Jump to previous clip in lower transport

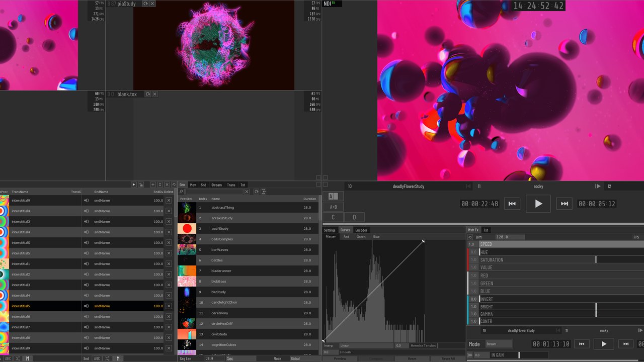[x=582, y=344]
